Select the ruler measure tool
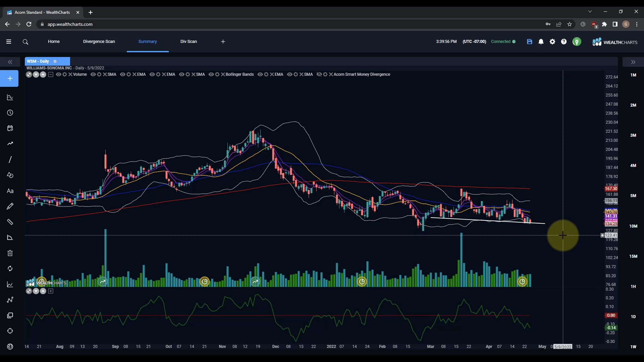 (x=10, y=222)
